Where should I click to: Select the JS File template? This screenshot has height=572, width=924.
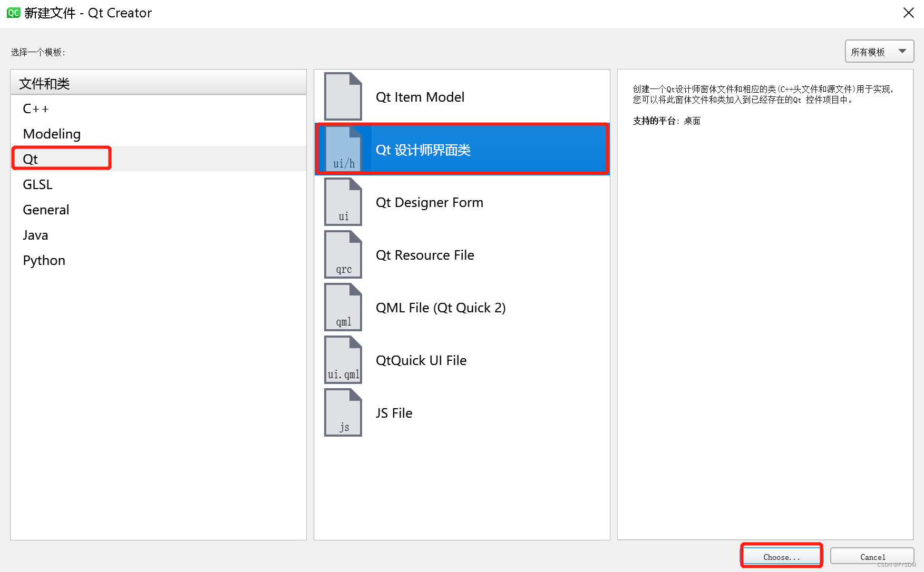(462, 412)
